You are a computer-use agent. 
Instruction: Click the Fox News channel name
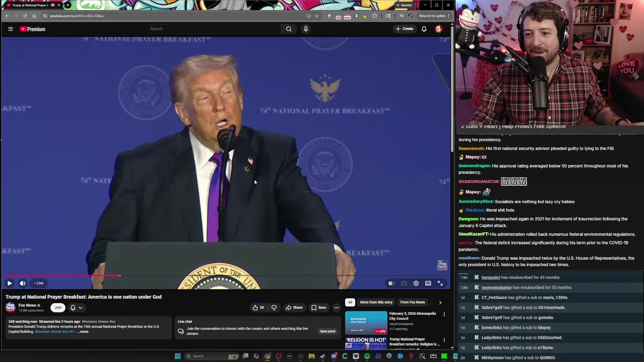pos(27,305)
